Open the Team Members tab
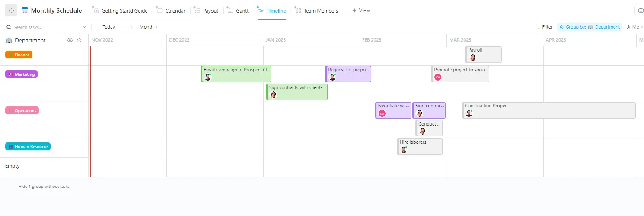The image size is (644, 216). point(316,10)
